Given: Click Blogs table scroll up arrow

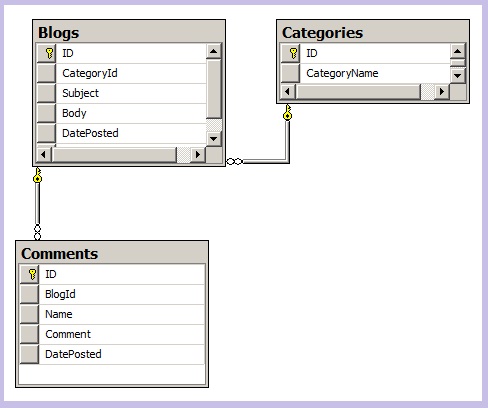Looking at the screenshot, I should click(214, 51).
